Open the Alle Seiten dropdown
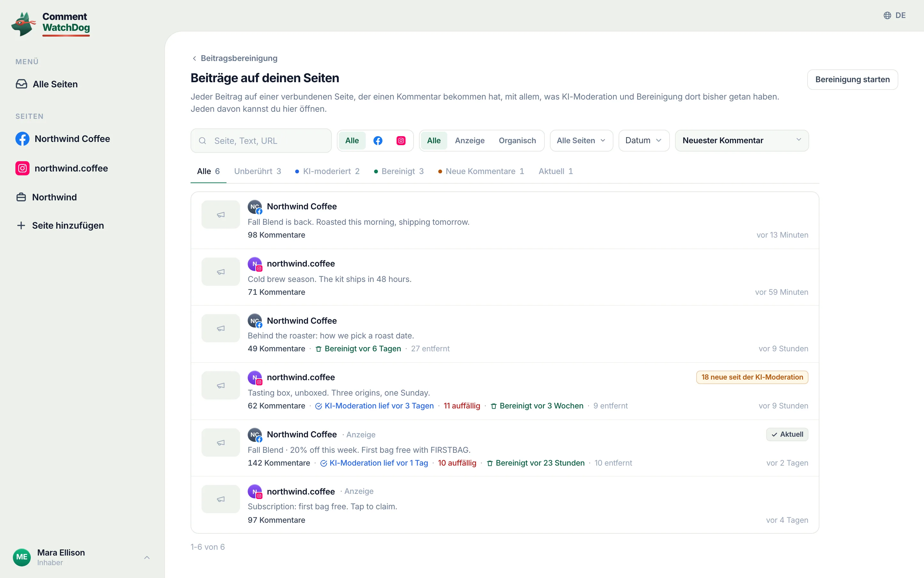Screen dimensions: 924x578 click(x=581, y=141)
